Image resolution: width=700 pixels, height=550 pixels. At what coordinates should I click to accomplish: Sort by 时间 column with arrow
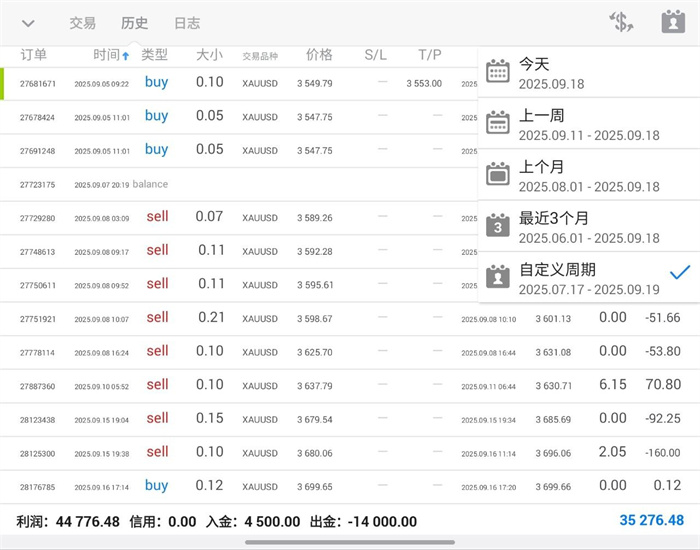(x=110, y=55)
